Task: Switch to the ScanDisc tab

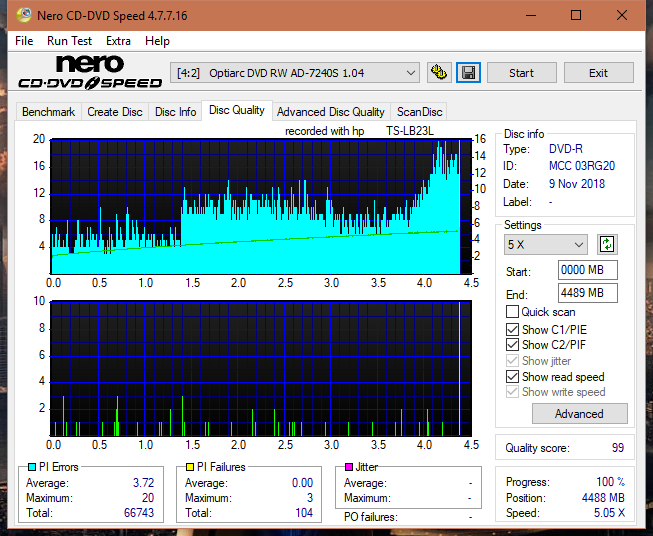Action: (x=419, y=112)
